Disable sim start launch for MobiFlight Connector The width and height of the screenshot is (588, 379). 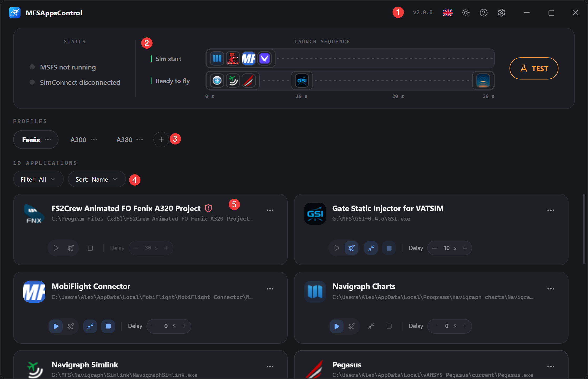pos(56,326)
